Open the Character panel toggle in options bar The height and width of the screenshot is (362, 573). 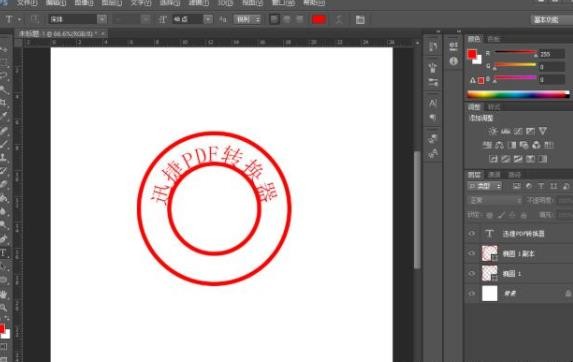click(360, 19)
